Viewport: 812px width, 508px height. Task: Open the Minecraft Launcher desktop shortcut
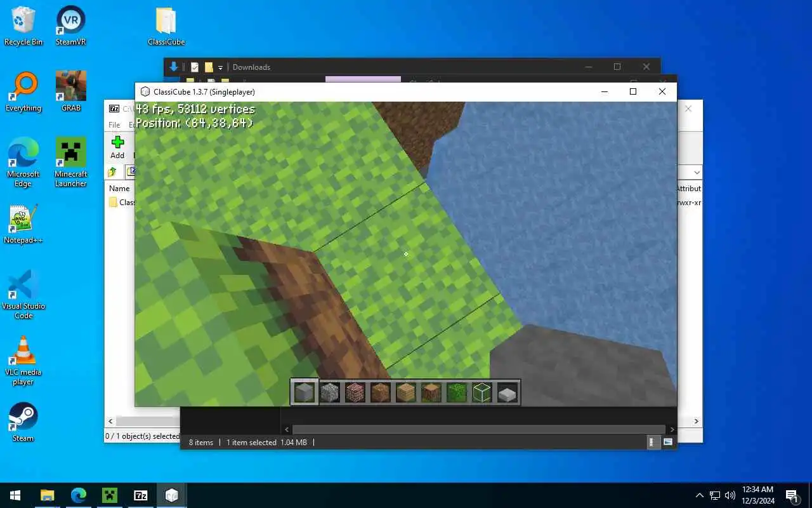point(71,162)
